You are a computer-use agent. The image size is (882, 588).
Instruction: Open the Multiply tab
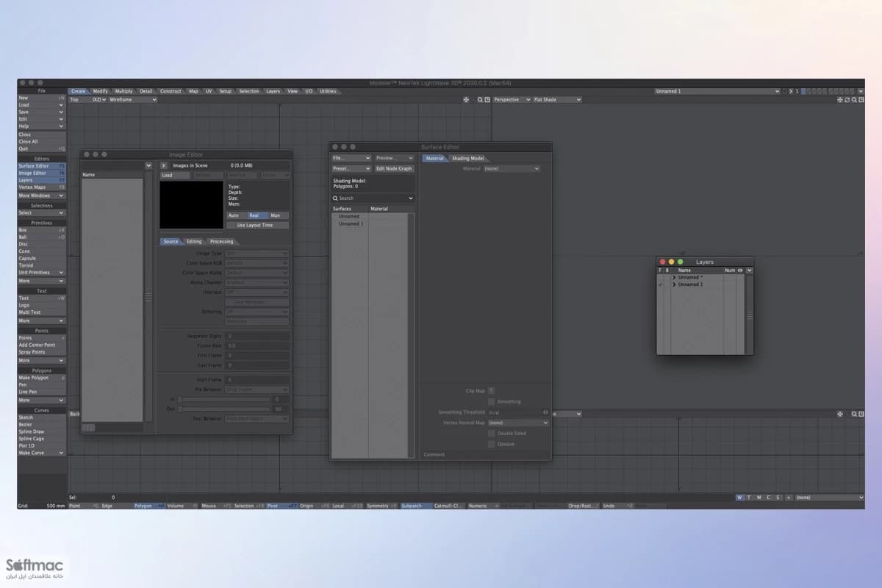point(123,91)
